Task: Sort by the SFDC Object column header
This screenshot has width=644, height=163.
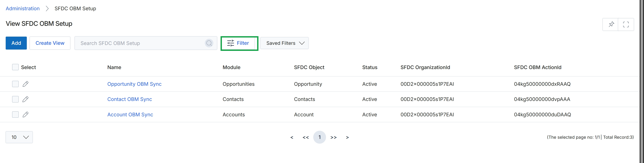Action: coord(309,67)
